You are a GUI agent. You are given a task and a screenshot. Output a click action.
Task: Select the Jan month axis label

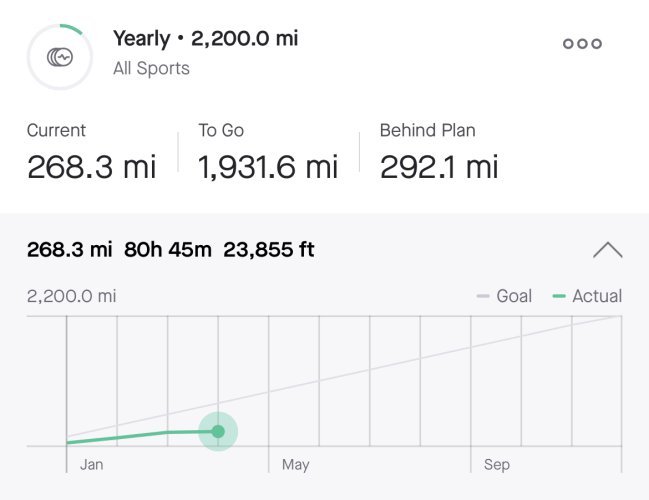coord(91,464)
